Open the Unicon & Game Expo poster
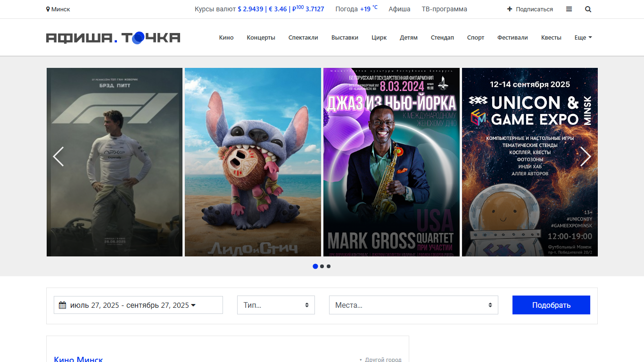Image resolution: width=644 pixels, height=362 pixels. click(530, 162)
